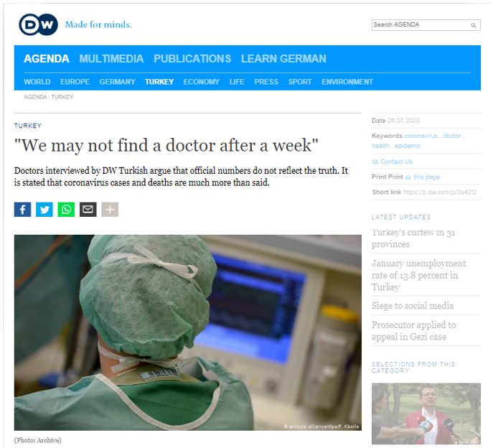Open the LEARN GERMAN menu
Image resolution: width=493 pixels, height=448 pixels.
[283, 59]
